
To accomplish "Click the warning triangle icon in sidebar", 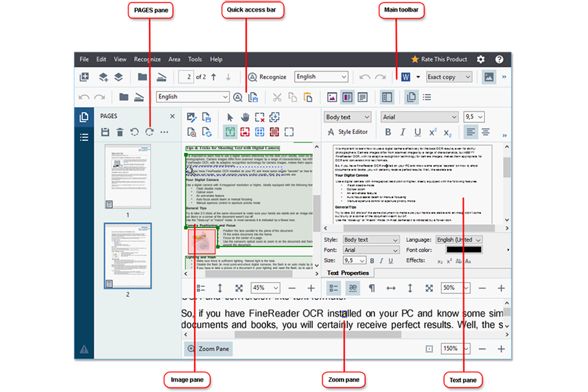I will point(84,350).
